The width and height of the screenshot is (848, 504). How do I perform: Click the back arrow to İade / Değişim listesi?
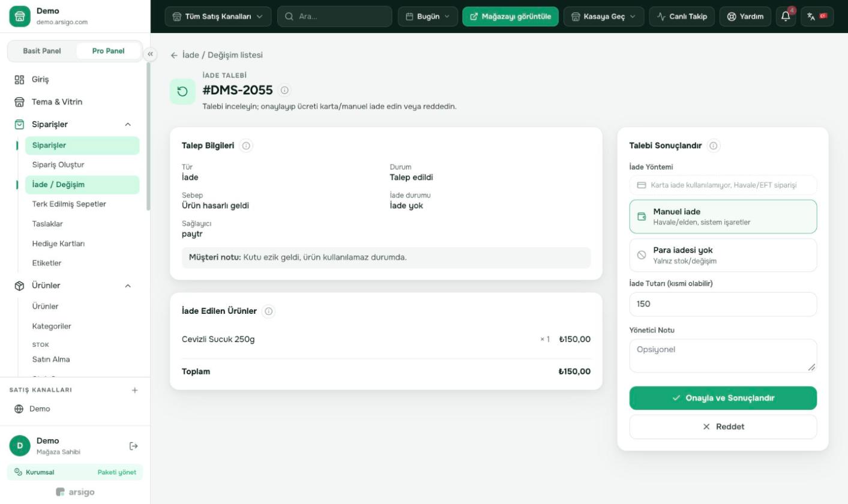[174, 55]
